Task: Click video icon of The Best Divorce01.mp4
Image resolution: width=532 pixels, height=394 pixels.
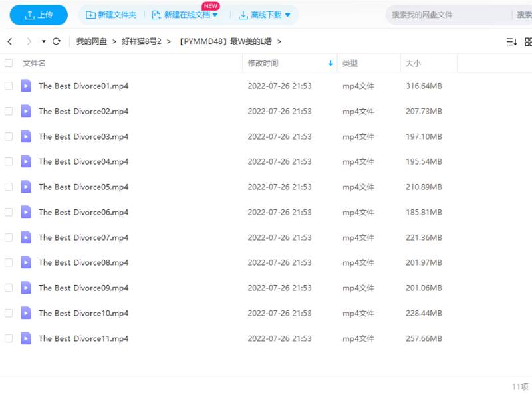Action: click(26, 86)
